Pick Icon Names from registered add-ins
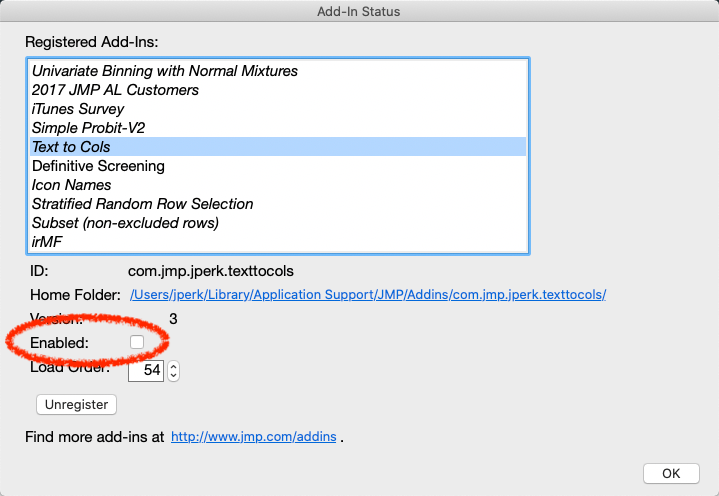719x496 pixels. point(278,185)
